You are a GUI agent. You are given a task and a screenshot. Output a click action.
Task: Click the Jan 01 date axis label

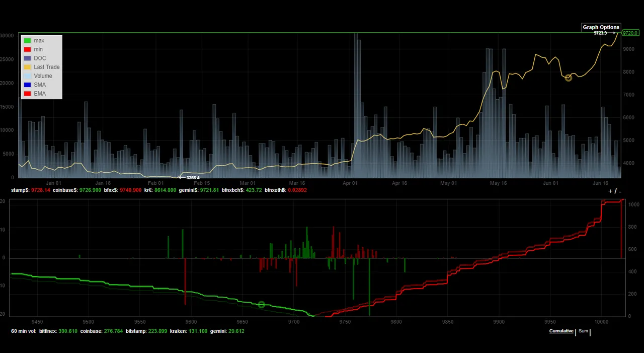click(x=54, y=183)
